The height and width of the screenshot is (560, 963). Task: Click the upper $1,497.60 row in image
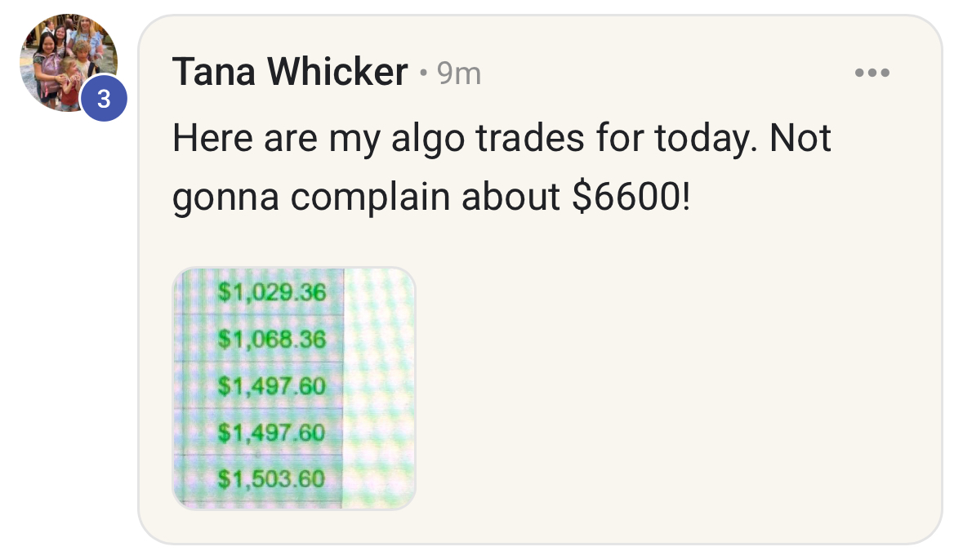point(271,386)
